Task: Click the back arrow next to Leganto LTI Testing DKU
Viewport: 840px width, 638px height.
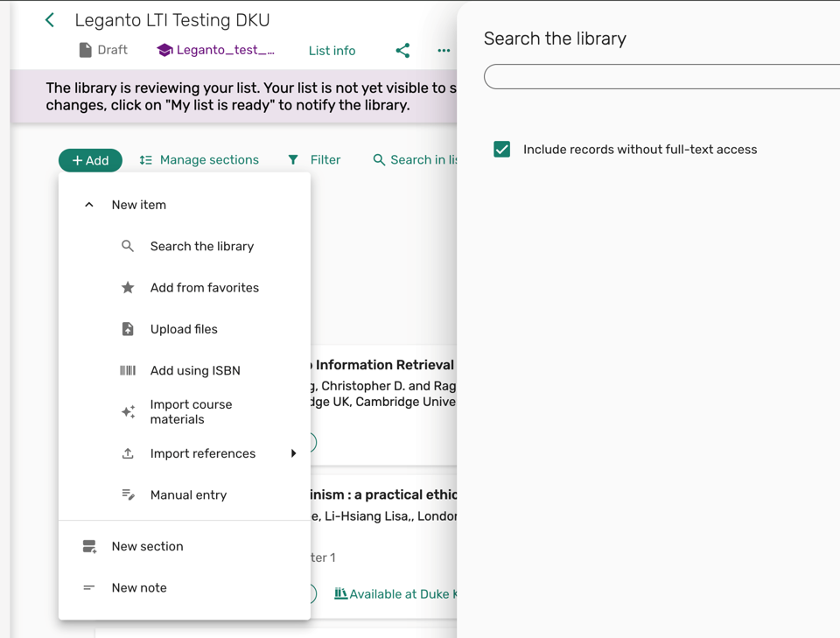Action: 50,20
